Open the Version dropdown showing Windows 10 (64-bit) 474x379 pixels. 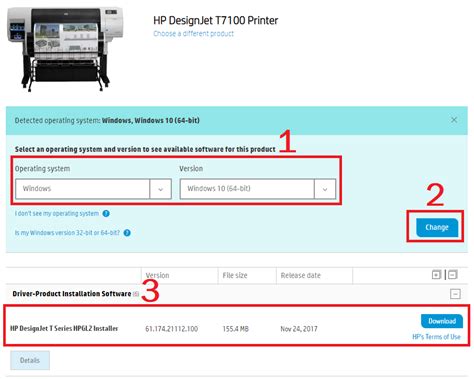tap(258, 189)
